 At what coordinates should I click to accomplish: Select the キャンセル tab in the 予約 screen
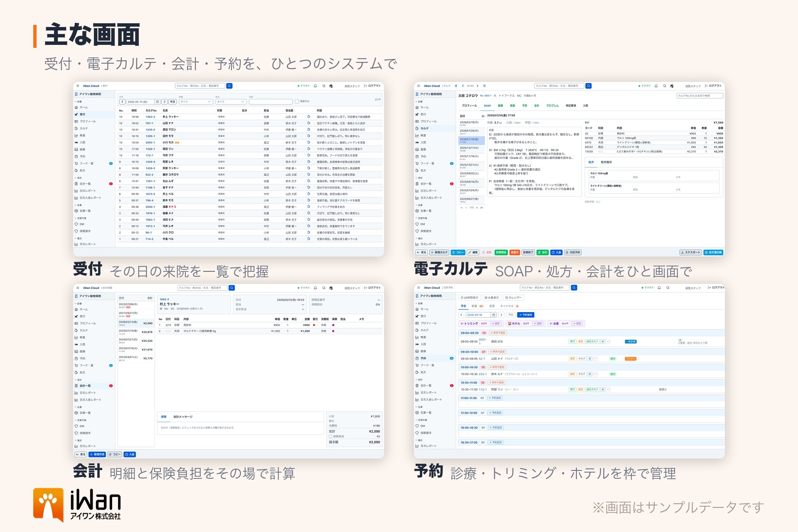pos(509,306)
